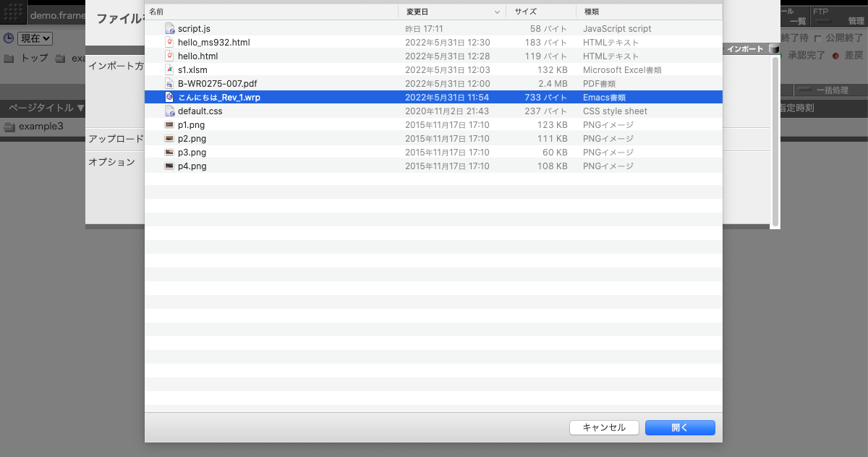Click the Excel icon beside s1.xlsm
868x457 pixels.
(x=169, y=69)
